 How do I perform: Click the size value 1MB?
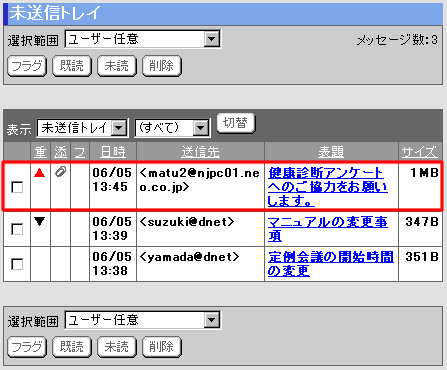point(424,173)
